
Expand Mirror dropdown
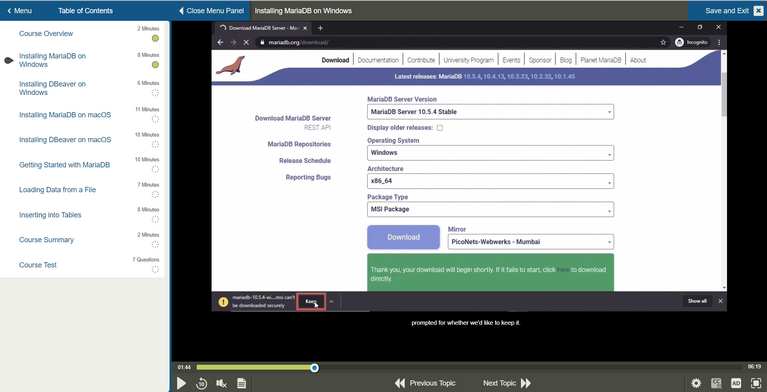click(x=531, y=242)
